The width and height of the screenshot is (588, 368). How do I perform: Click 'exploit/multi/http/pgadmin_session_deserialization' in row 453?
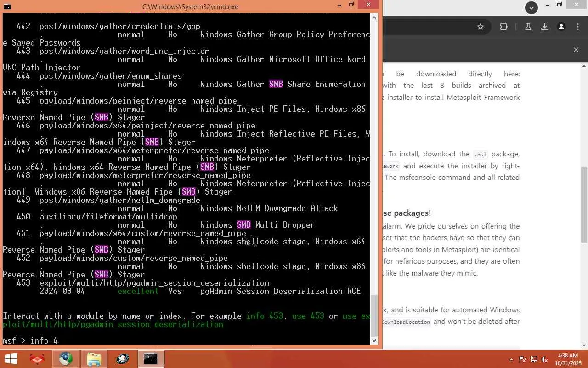[x=154, y=283]
